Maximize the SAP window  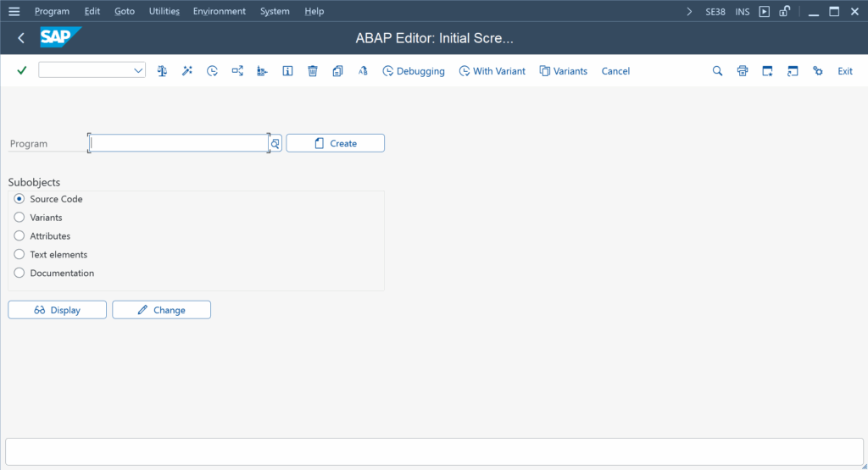(834, 11)
